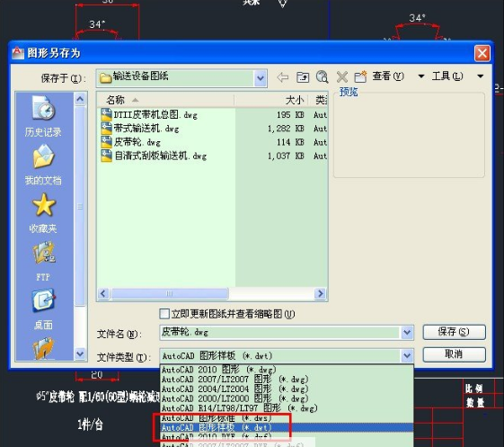Screen dimensions: 504x447
Task: Create a new folder icon
Action: point(360,77)
